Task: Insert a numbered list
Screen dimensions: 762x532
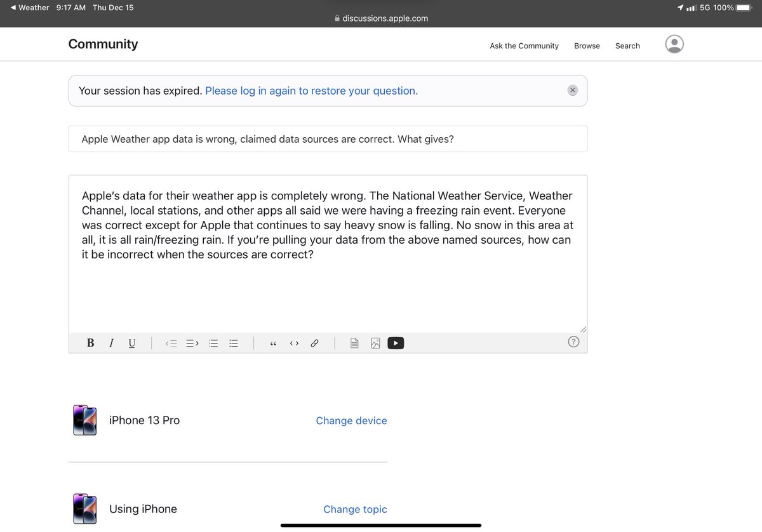Action: coord(213,343)
